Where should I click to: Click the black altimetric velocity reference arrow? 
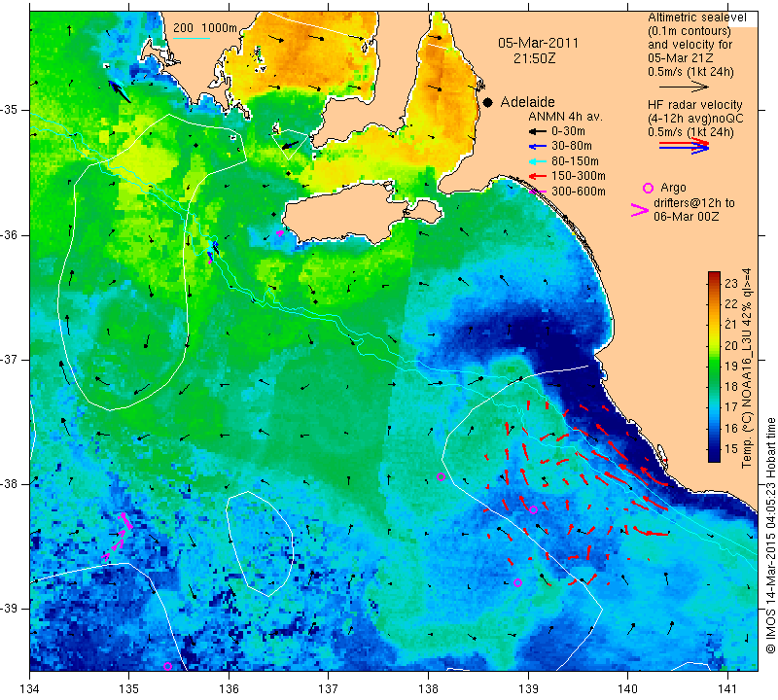pos(684,87)
